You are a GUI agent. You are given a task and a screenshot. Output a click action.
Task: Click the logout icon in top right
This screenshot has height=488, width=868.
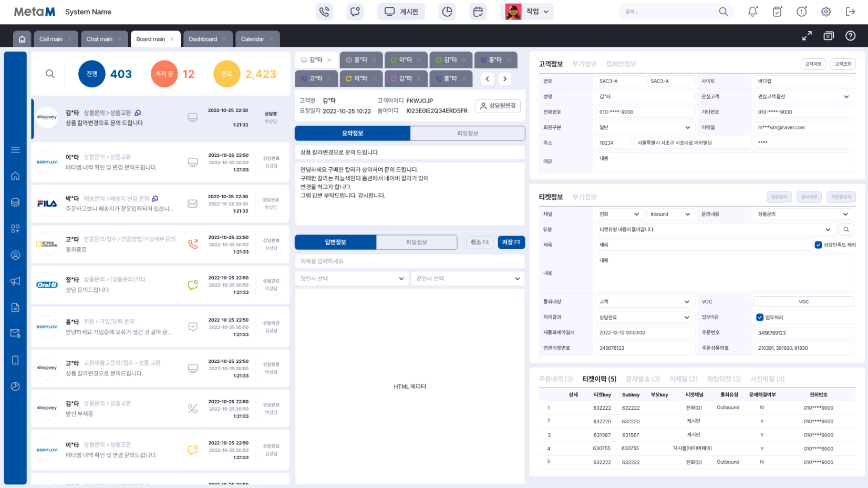[850, 12]
